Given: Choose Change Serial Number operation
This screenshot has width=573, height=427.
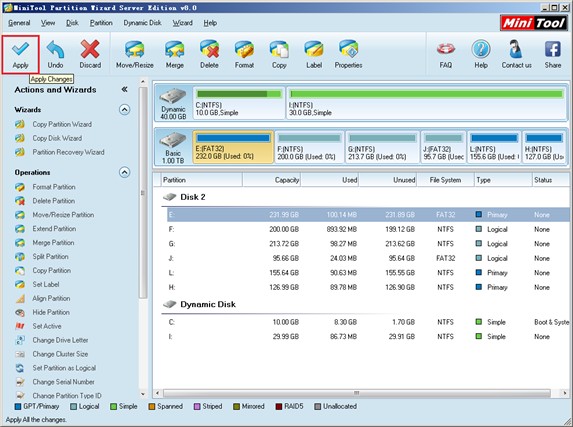Looking at the screenshot, I should [63, 382].
